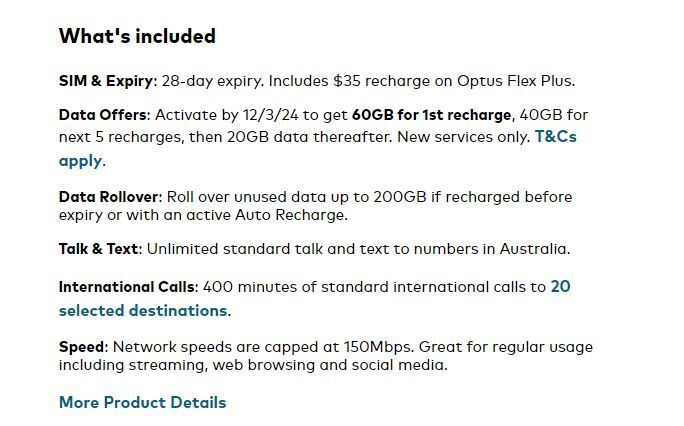Click the '20' link in International Calls
Screen dimensions: 684x426
click(x=561, y=286)
